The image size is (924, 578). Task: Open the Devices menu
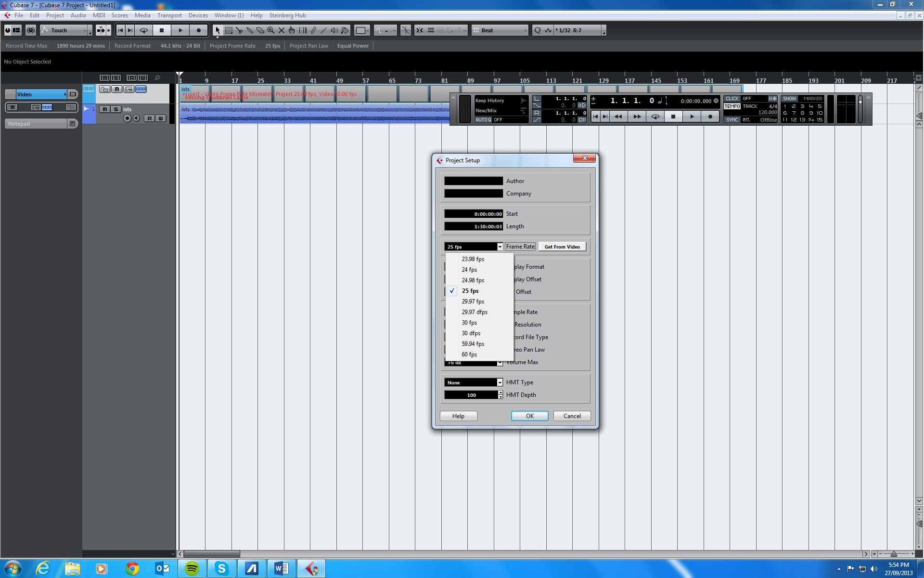coord(198,15)
